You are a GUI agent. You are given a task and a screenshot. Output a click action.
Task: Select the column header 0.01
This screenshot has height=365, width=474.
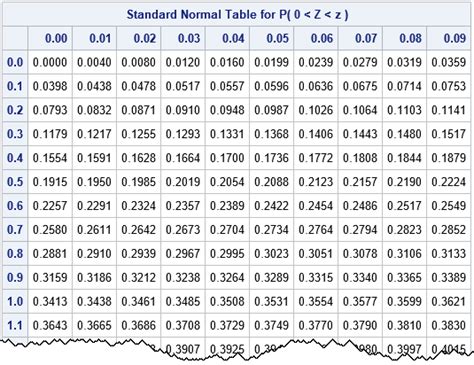click(94, 38)
